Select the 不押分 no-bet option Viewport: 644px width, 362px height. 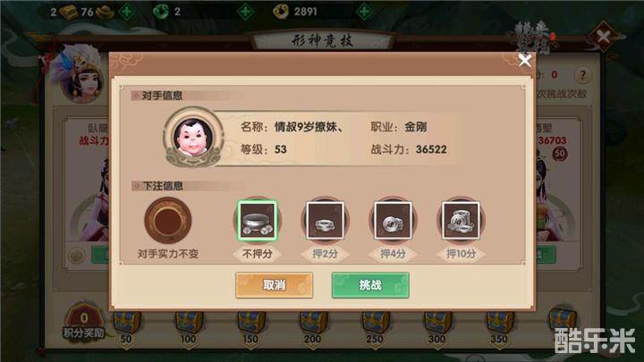[257, 221]
